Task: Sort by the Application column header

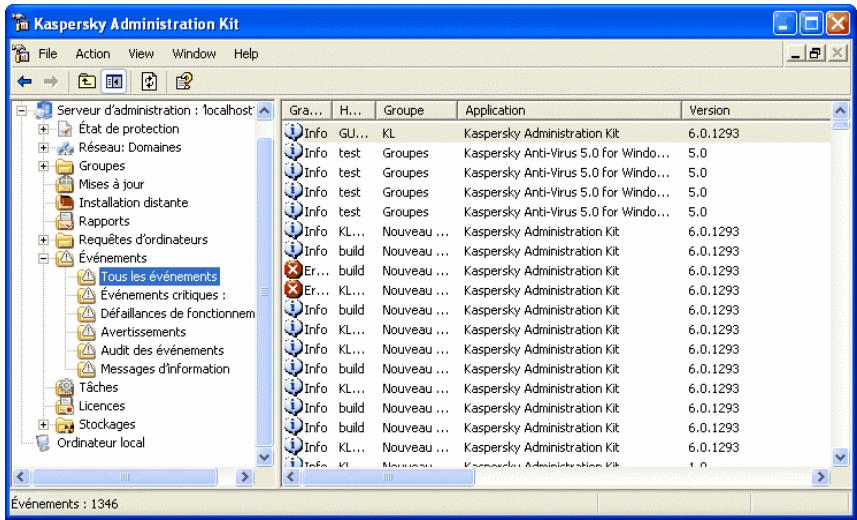Action: tap(570, 110)
